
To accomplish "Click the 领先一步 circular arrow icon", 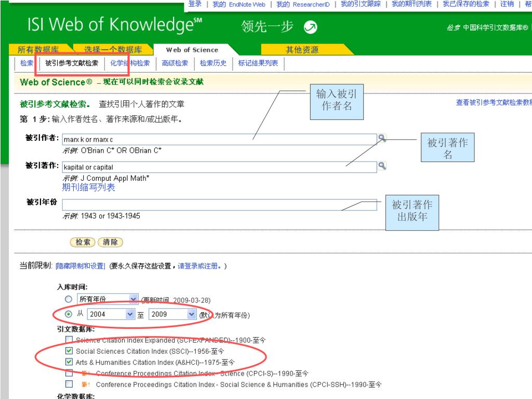I will 310,27.
